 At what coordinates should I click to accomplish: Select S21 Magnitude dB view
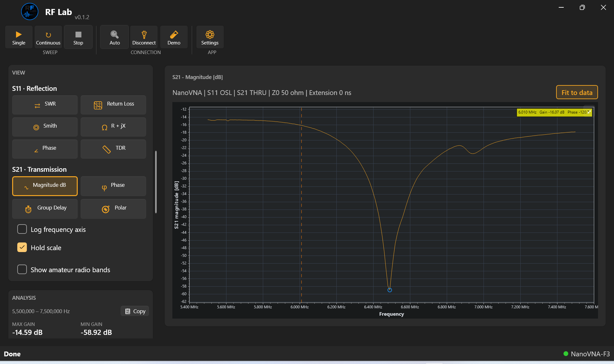tap(45, 186)
